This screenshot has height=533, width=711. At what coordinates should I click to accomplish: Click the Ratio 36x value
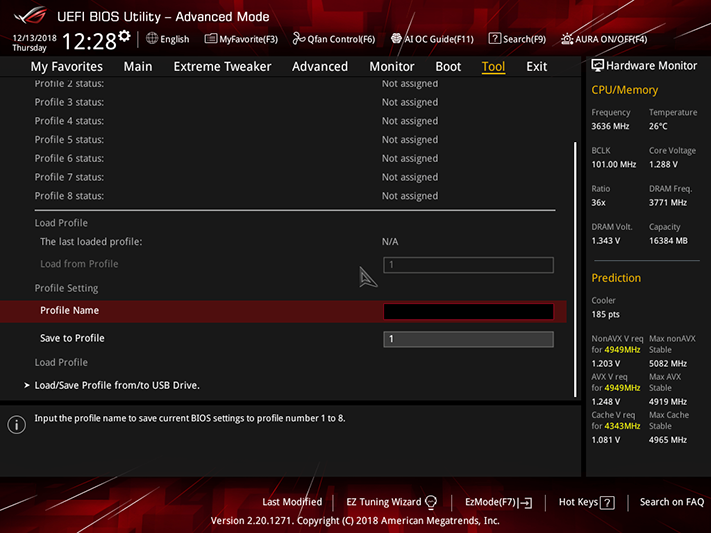tap(598, 202)
